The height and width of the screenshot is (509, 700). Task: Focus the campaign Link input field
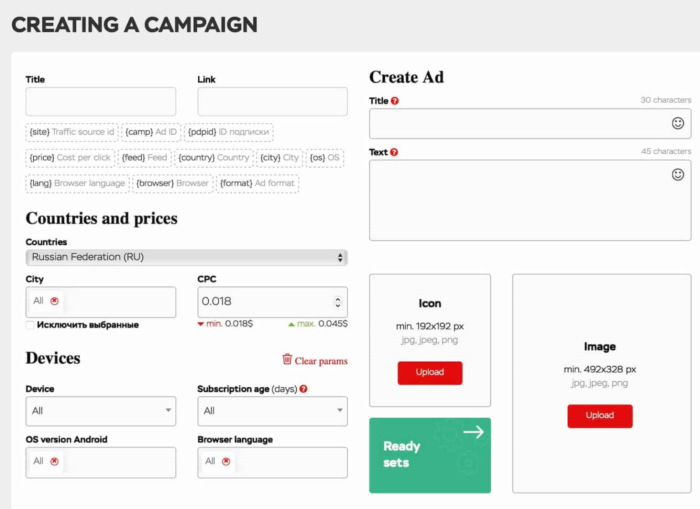click(272, 102)
